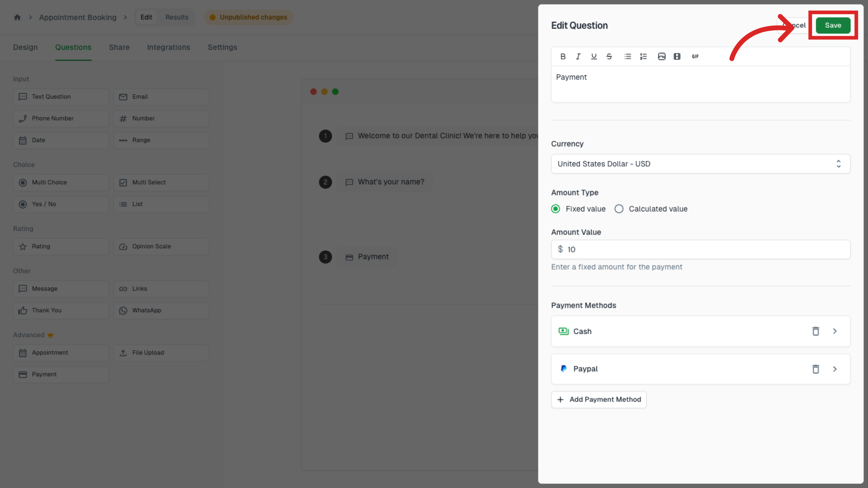This screenshot has width=868, height=488.
Task: Apply strikethrough to the question text
Action: coord(609,56)
